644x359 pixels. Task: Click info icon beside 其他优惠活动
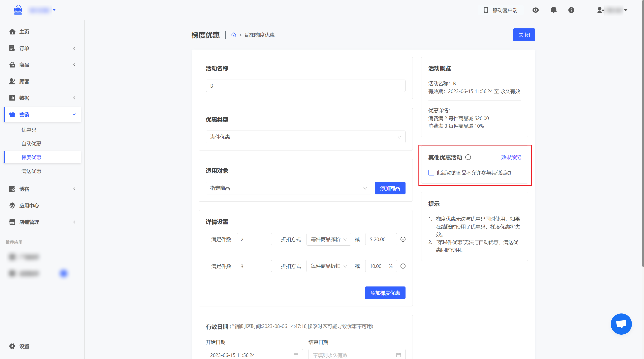468,157
